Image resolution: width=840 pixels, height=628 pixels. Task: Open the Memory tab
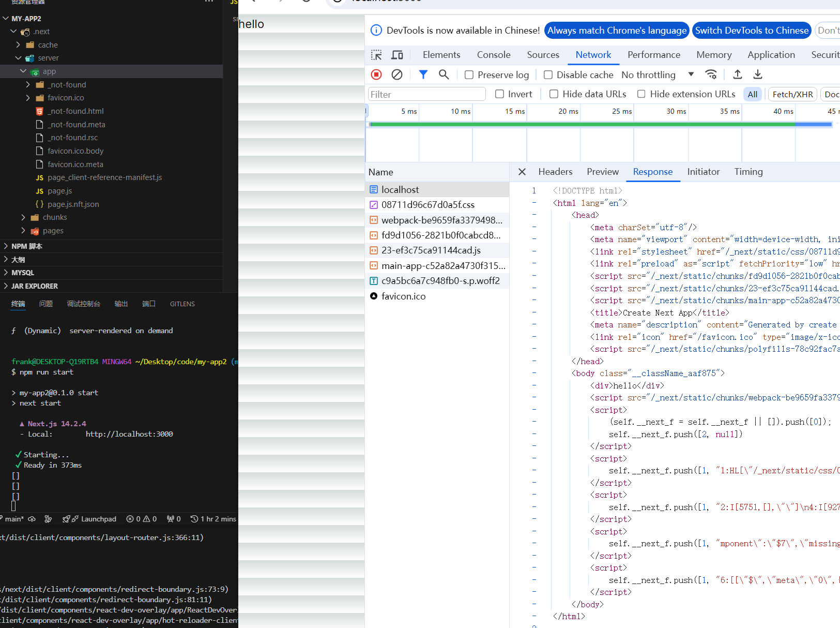pos(714,55)
